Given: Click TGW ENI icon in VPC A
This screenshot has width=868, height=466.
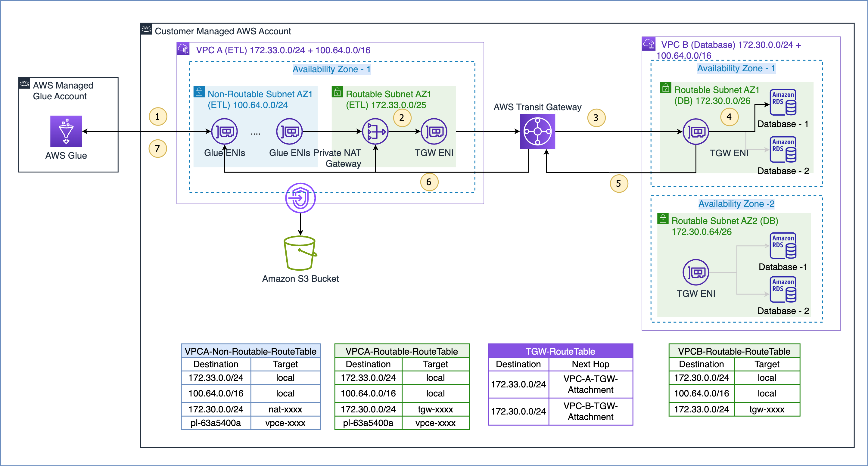Looking at the screenshot, I should tap(434, 131).
